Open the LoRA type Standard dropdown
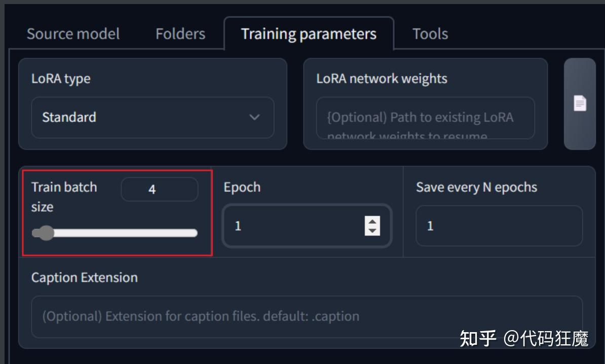The height and width of the screenshot is (364, 605). (152, 117)
